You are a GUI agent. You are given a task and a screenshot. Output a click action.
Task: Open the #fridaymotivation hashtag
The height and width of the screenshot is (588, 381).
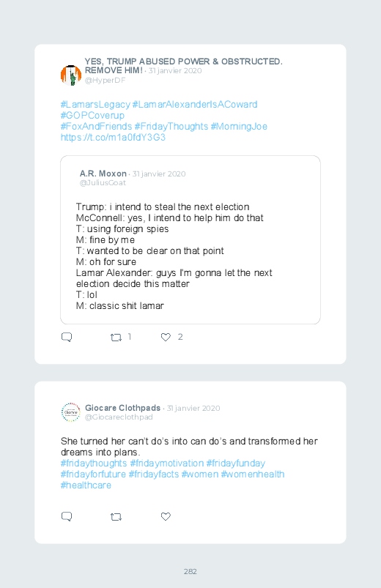coord(166,463)
